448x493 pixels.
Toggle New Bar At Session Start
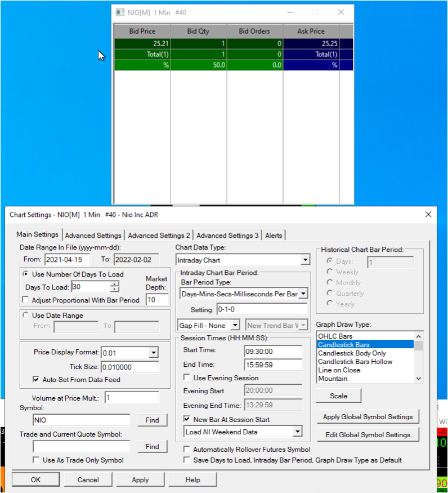click(187, 419)
